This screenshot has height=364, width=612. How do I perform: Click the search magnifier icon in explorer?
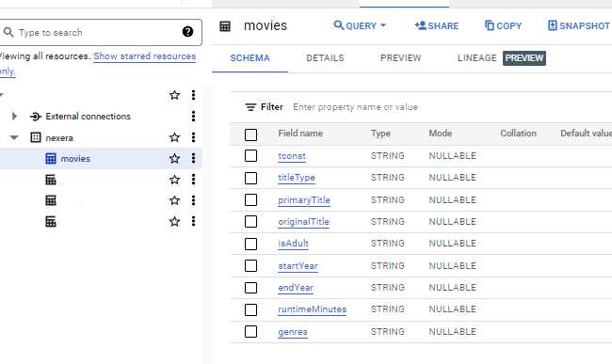click(8, 32)
